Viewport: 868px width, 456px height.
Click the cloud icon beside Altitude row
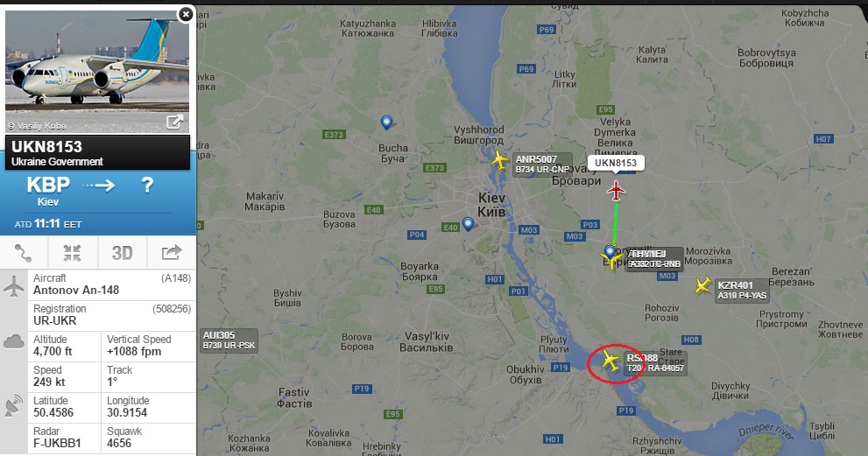(x=14, y=341)
